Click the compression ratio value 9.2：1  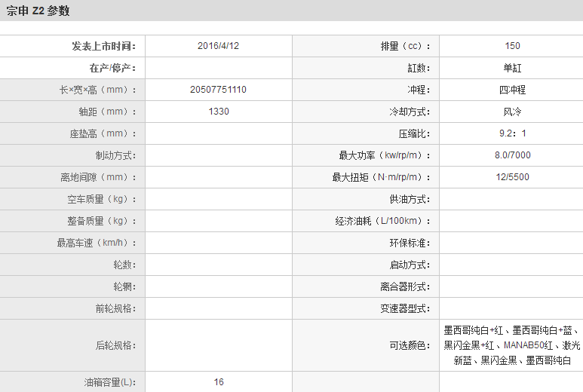point(512,133)
